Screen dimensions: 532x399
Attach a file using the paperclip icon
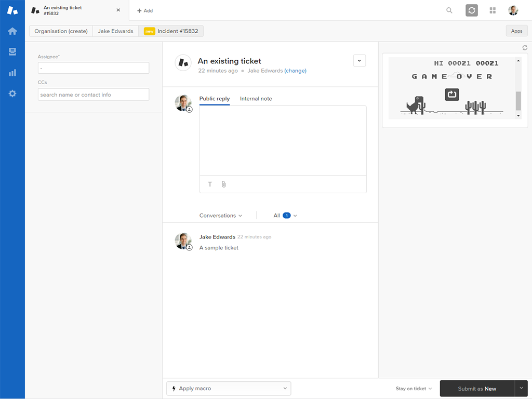coord(223,184)
